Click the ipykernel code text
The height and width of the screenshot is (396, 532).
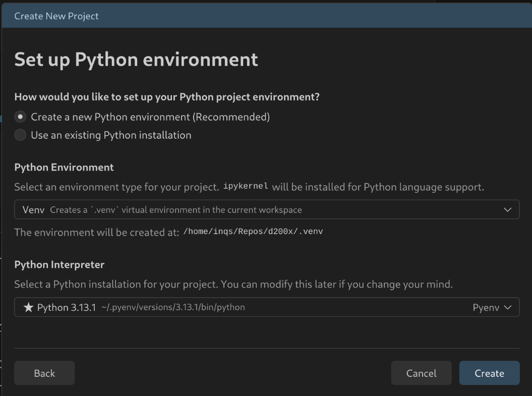tap(246, 187)
